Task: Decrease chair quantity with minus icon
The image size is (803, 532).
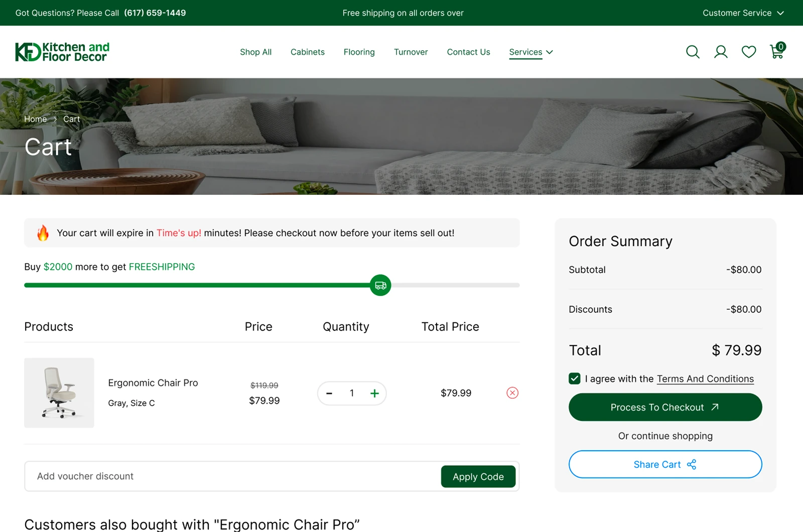Action: point(329,393)
